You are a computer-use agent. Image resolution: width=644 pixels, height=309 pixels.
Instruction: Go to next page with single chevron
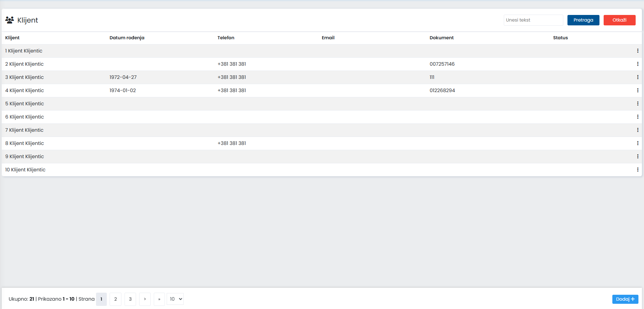pos(145,299)
